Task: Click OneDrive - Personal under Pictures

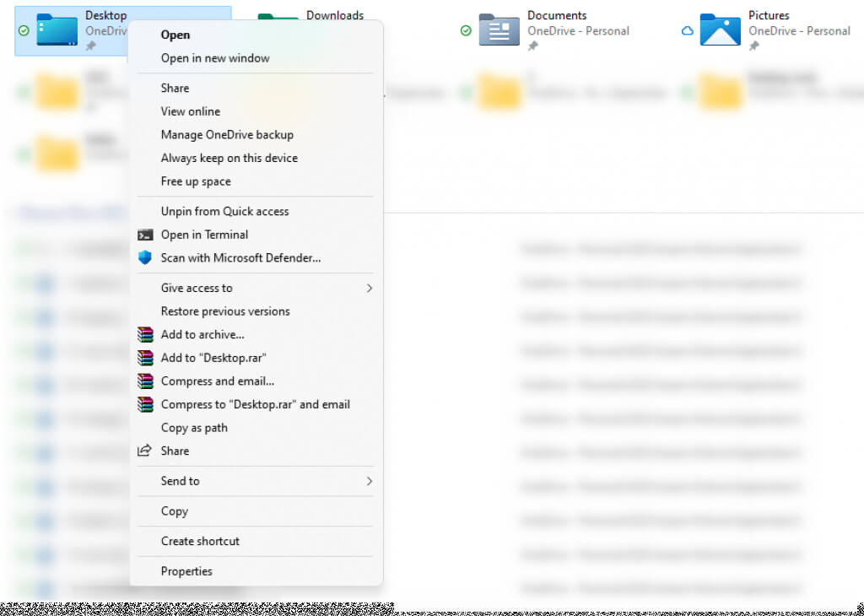Action: click(x=800, y=31)
